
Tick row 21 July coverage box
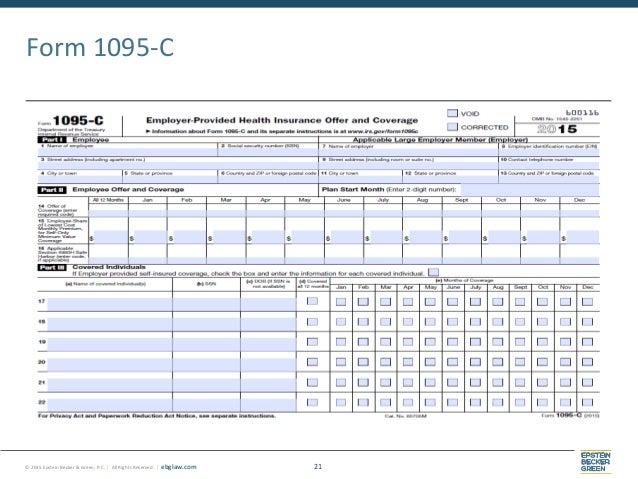click(475, 382)
